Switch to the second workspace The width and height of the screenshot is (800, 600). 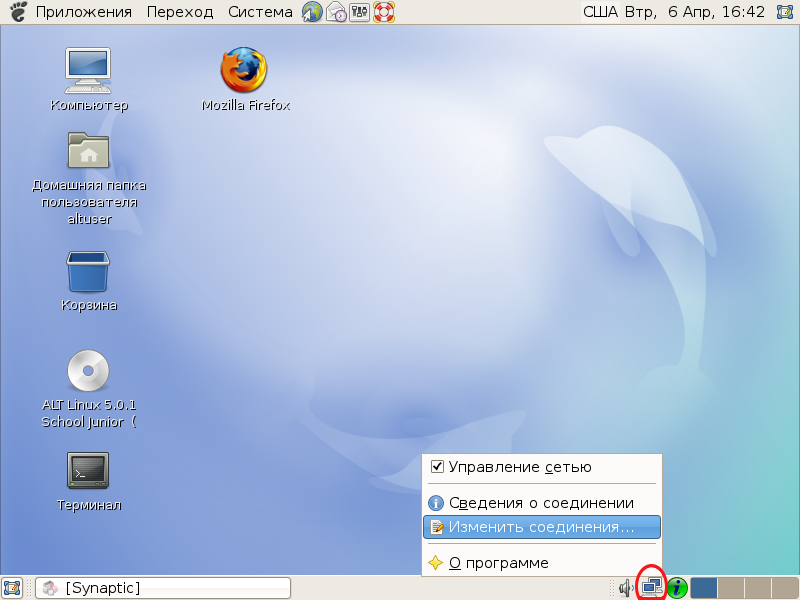731,588
